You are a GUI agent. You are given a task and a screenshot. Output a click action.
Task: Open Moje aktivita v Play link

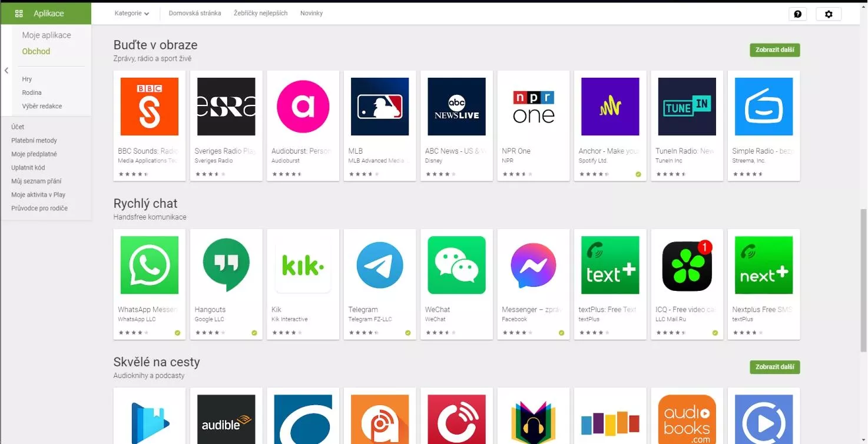tap(38, 194)
